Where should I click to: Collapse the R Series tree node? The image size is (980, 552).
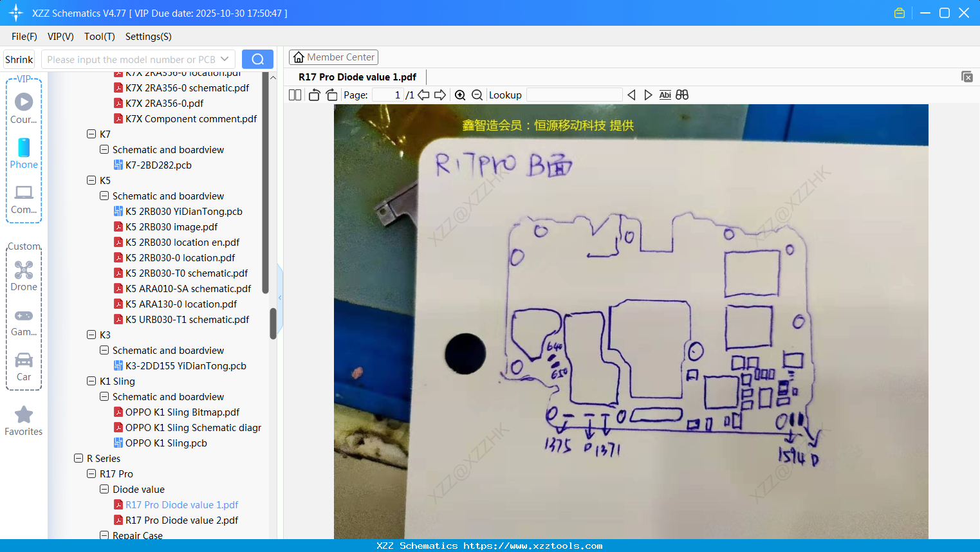coord(79,458)
